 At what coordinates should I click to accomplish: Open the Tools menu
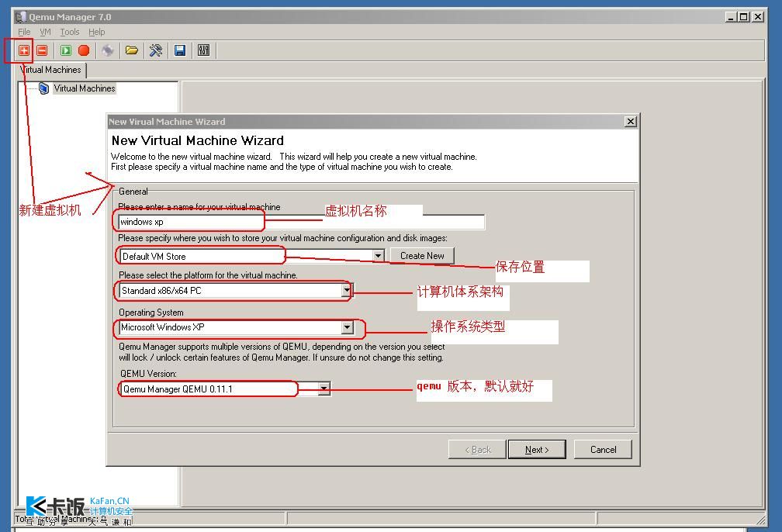coord(70,32)
